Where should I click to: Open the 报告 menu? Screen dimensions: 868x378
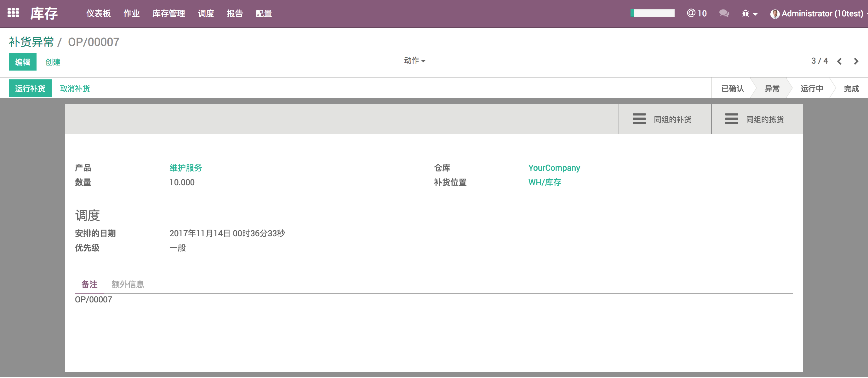pos(235,14)
